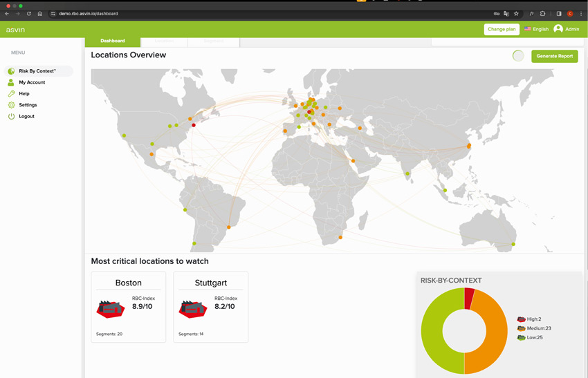
Task: Click the Help wrench icon
Action: [x=11, y=93]
